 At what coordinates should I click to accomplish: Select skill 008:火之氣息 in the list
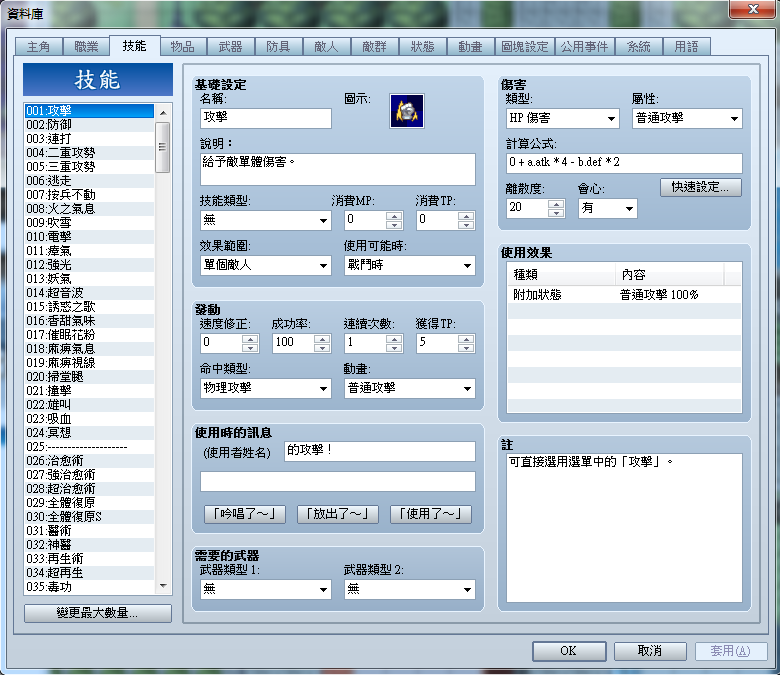(90, 208)
